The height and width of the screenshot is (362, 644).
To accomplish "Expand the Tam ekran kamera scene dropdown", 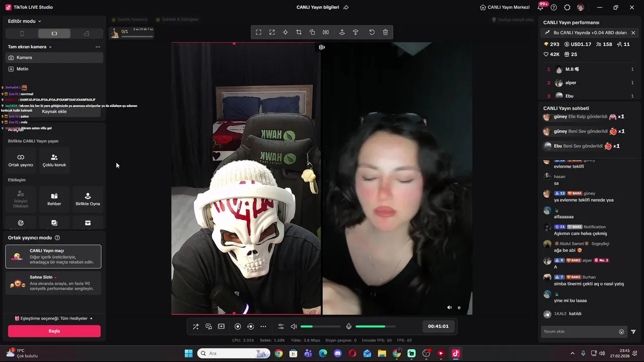I will (30, 47).
